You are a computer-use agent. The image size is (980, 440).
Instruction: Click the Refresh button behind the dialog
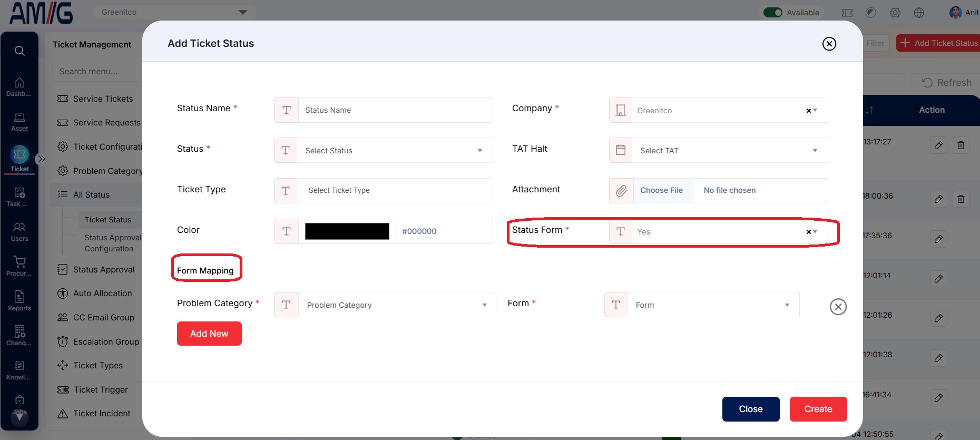(947, 82)
